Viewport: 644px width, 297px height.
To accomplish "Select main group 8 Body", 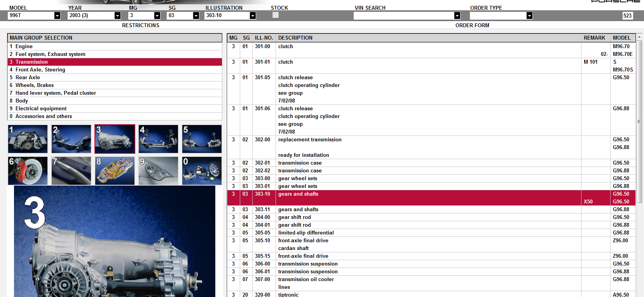I will click(x=115, y=101).
